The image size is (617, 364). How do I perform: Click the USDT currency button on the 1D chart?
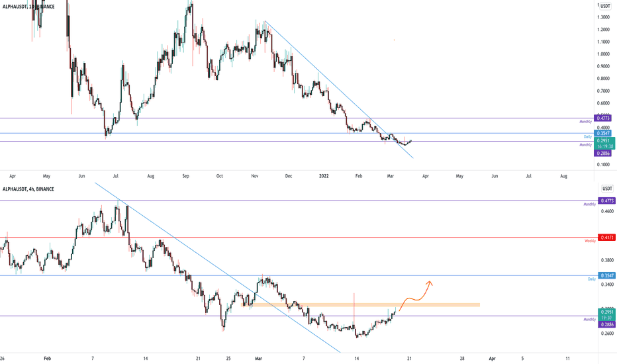[605, 7]
